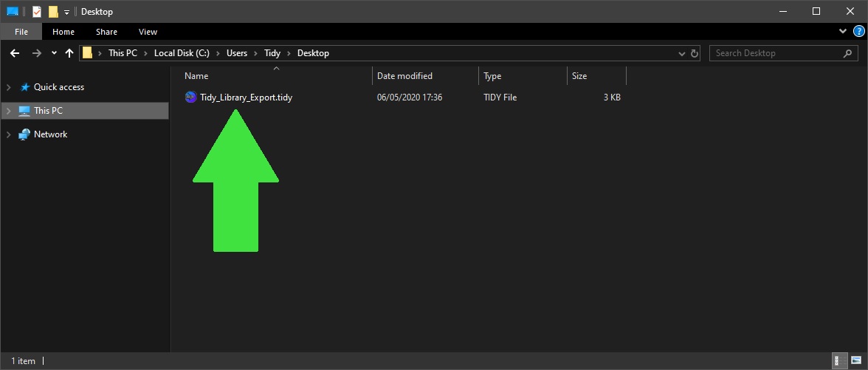Sort by Type column header
The width and height of the screenshot is (868, 370).
523,76
